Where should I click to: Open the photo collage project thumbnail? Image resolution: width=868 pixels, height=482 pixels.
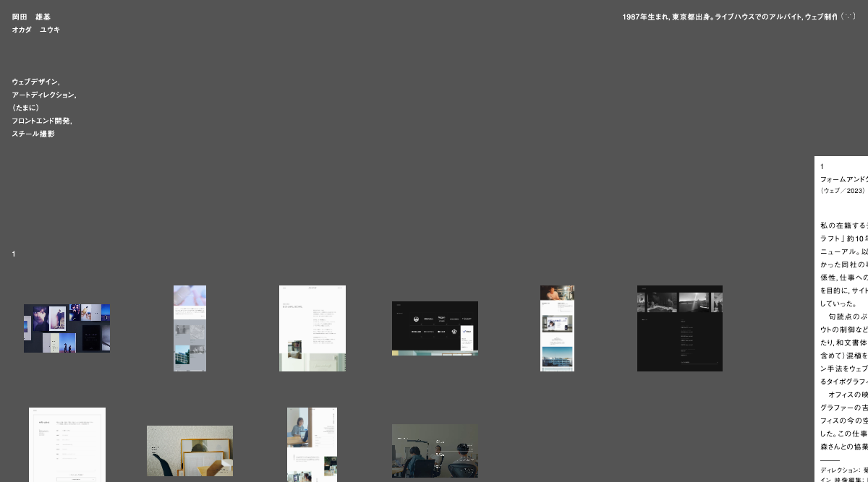pos(67,328)
